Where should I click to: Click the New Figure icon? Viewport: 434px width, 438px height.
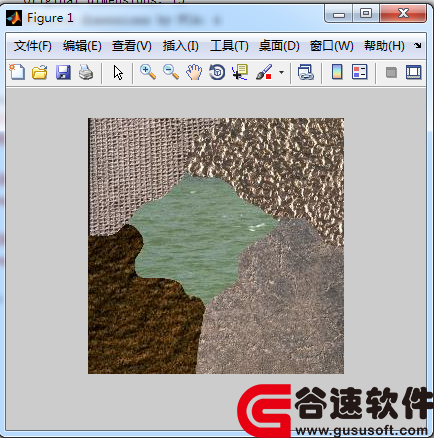(17, 72)
